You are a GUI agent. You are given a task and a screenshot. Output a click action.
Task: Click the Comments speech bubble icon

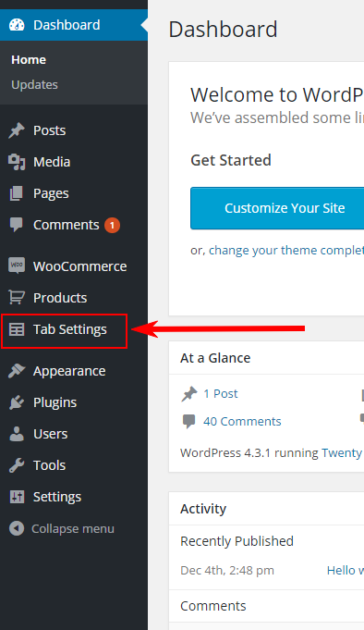click(x=17, y=225)
